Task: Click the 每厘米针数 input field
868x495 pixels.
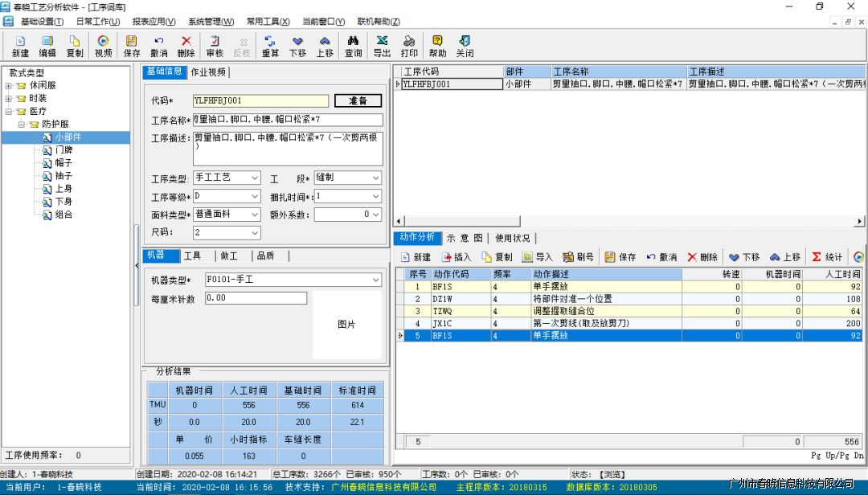Action: click(x=256, y=298)
